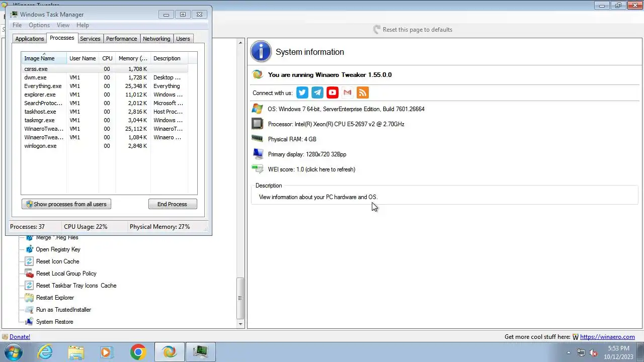644x362 pixels.
Task: Launch Internet Explorer from taskbar
Action: pos(45,352)
